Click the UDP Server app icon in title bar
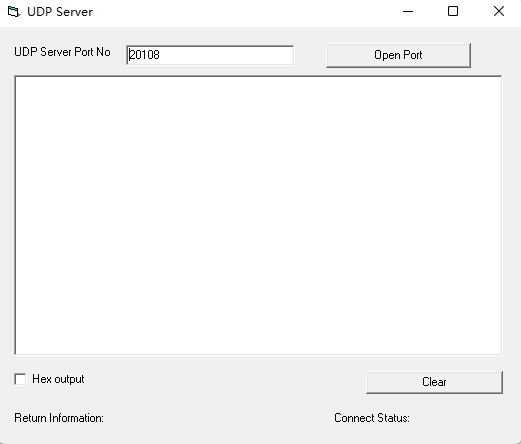 [x=14, y=12]
